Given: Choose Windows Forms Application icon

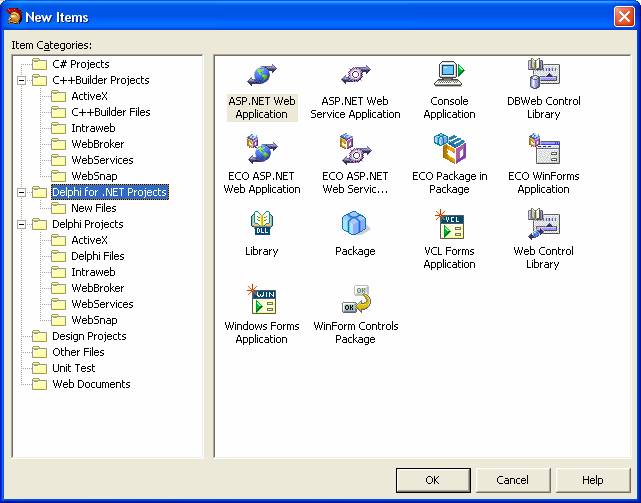Looking at the screenshot, I should tap(262, 299).
